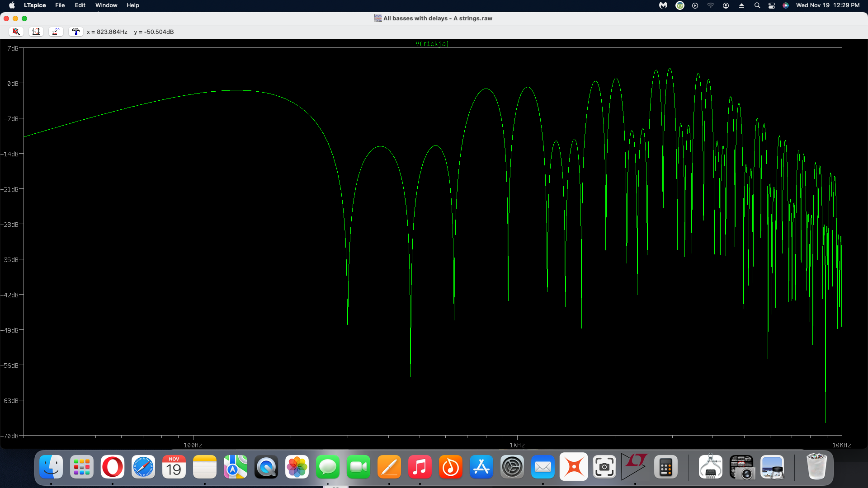
Task: Click the 10KHz frequency axis label
Action: pos(842,445)
